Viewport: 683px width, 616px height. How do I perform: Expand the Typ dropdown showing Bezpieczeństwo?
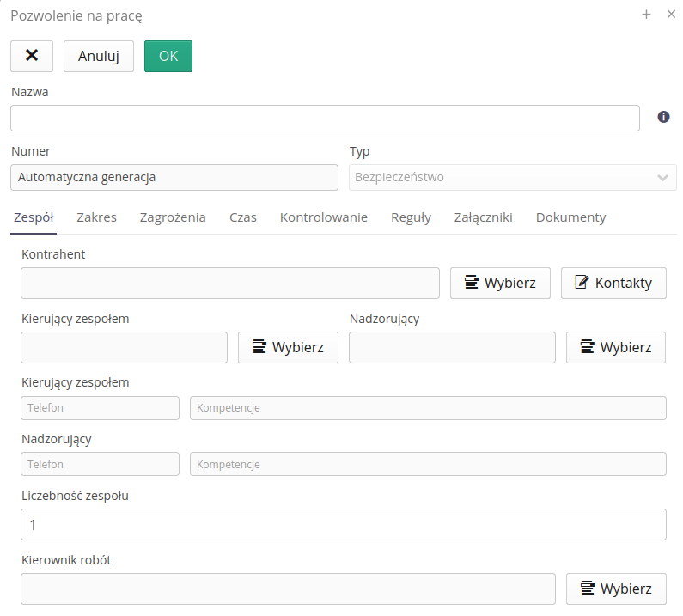pyautogui.click(x=513, y=178)
